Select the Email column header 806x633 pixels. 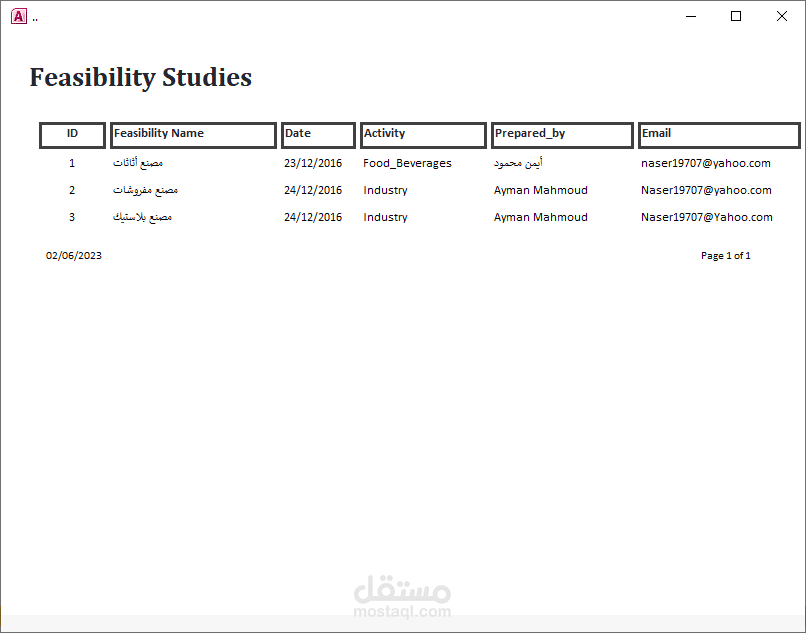pos(719,135)
